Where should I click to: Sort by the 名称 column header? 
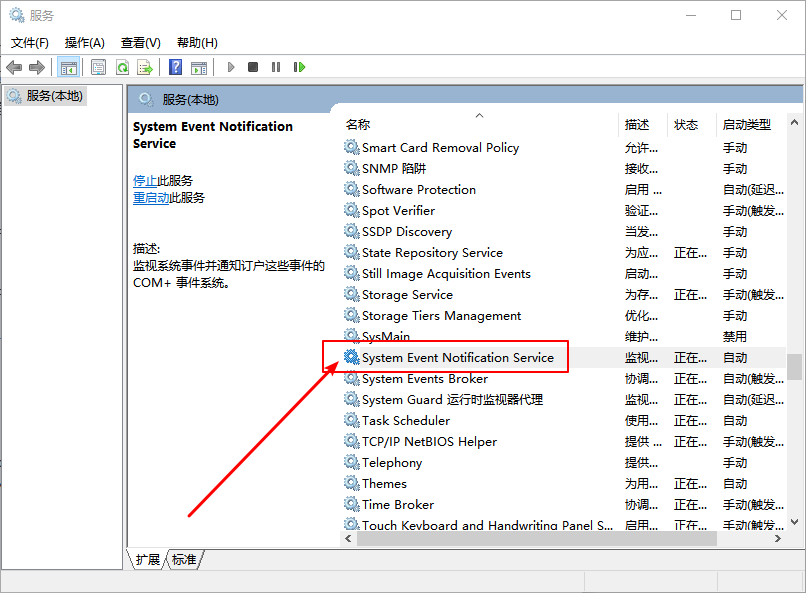tap(358, 125)
